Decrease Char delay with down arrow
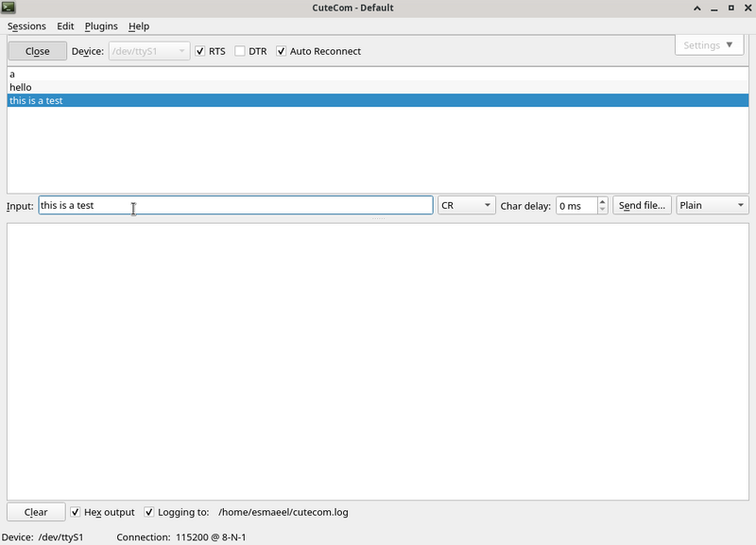The width and height of the screenshot is (756, 545). click(x=603, y=210)
